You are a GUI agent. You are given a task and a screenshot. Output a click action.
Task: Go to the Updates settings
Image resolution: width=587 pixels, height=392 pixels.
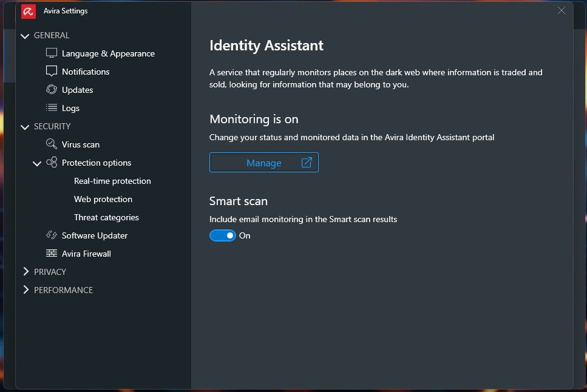(78, 90)
